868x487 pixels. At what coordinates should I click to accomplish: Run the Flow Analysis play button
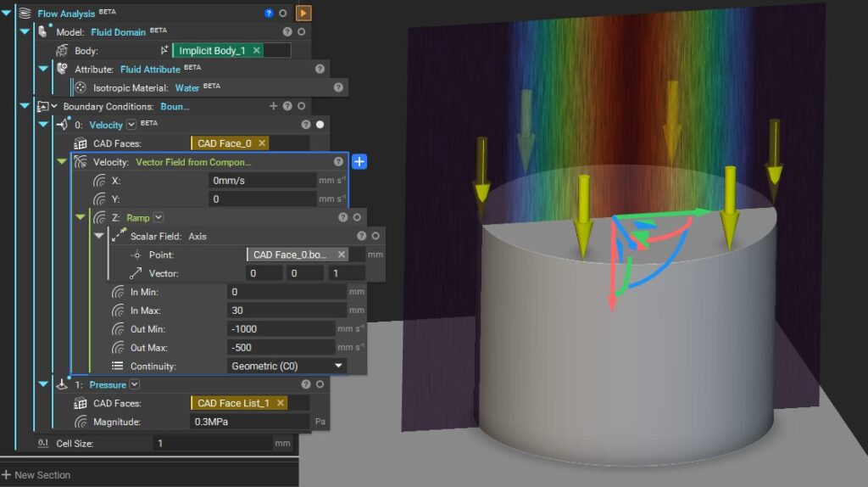click(303, 13)
